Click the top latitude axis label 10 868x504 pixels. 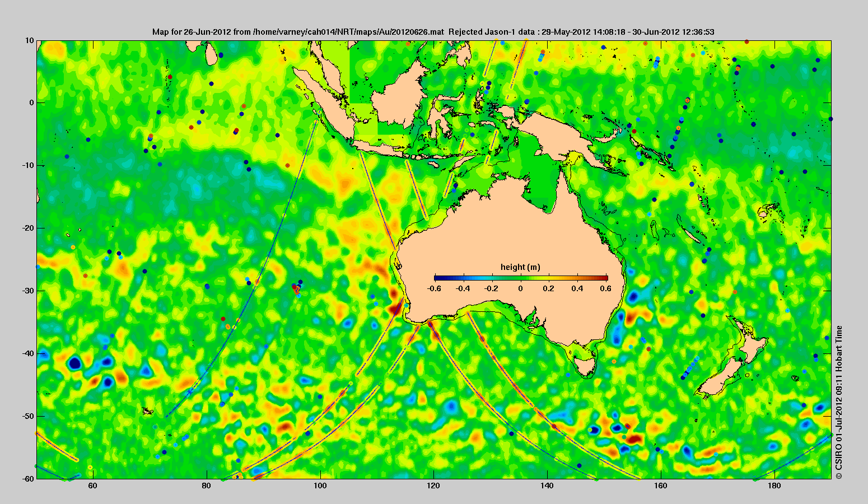coord(29,40)
